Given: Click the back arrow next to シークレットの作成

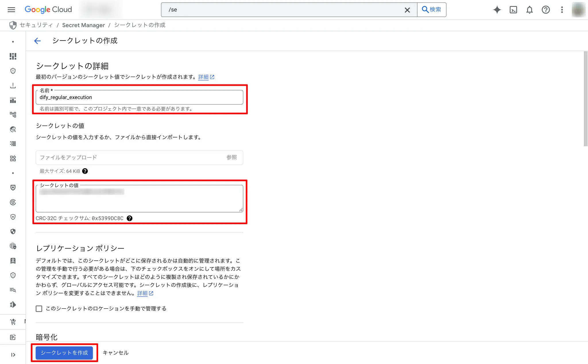Looking at the screenshot, I should pos(37,41).
